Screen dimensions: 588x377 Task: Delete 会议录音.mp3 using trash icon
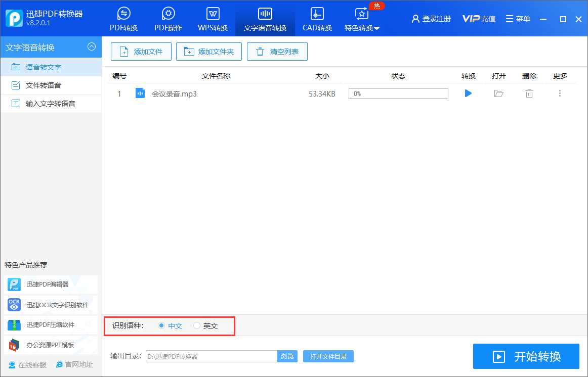pyautogui.click(x=529, y=93)
